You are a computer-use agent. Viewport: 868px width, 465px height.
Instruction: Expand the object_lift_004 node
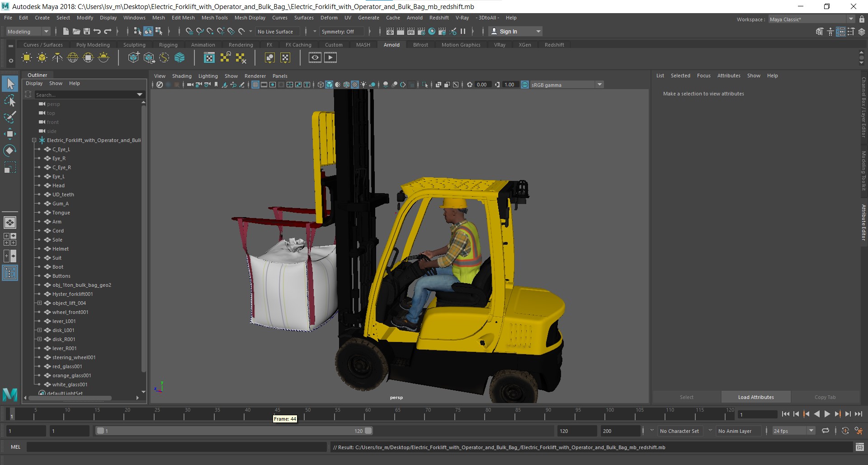pyautogui.click(x=39, y=303)
